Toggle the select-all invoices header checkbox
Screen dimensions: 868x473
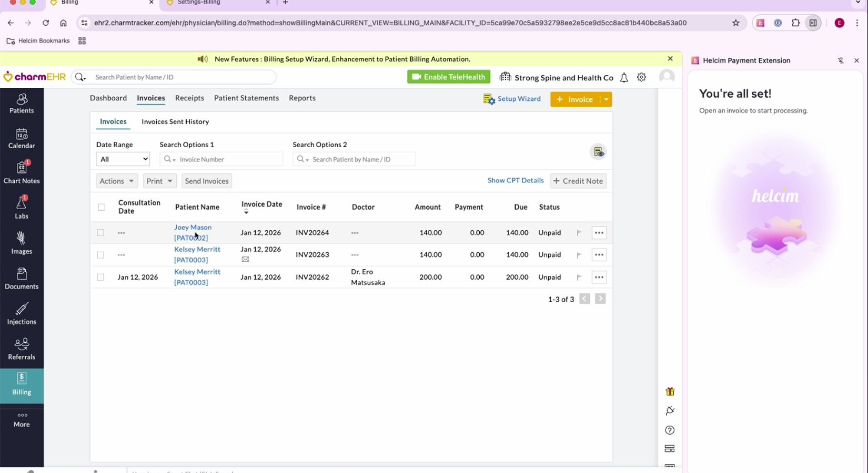(102, 207)
